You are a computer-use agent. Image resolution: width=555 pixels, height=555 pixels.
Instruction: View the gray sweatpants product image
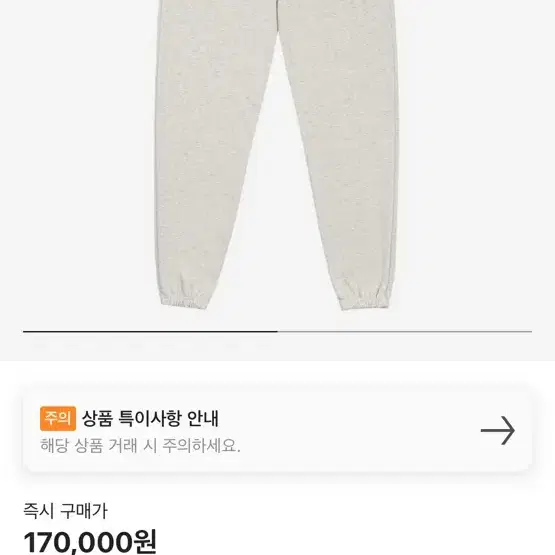(x=277, y=155)
